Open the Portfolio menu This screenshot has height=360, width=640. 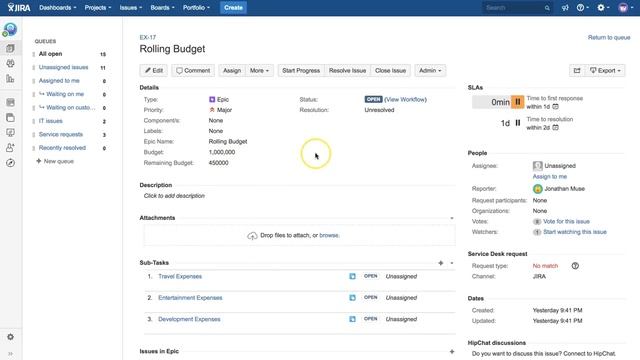tap(196, 8)
